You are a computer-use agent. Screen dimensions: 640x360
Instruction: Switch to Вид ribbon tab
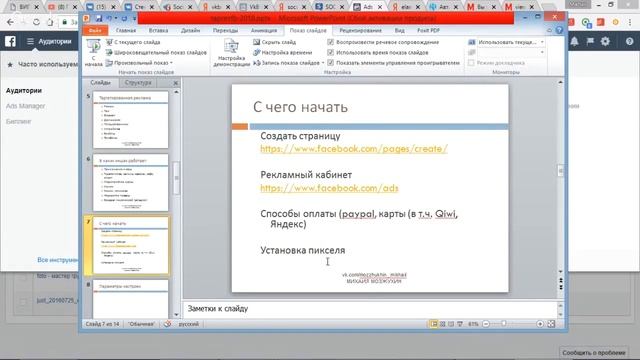tap(400, 30)
